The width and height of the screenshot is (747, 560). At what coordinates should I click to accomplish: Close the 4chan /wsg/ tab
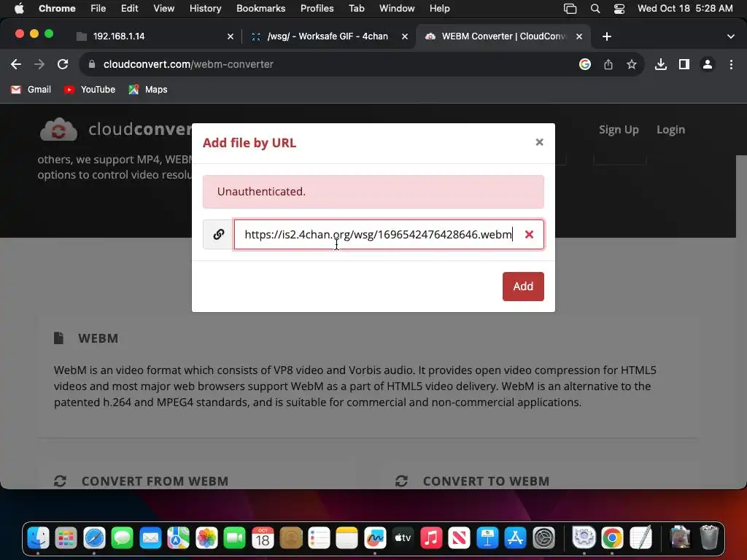(x=404, y=36)
